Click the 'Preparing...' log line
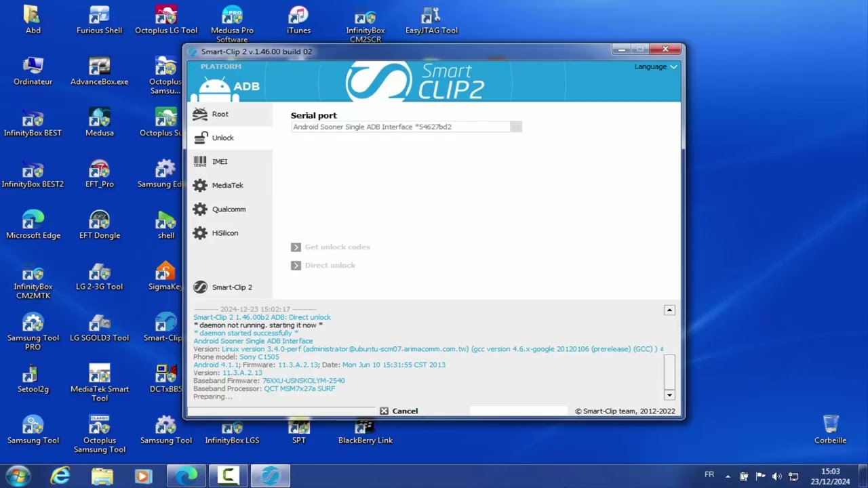The width and height of the screenshot is (868, 488). (x=213, y=396)
